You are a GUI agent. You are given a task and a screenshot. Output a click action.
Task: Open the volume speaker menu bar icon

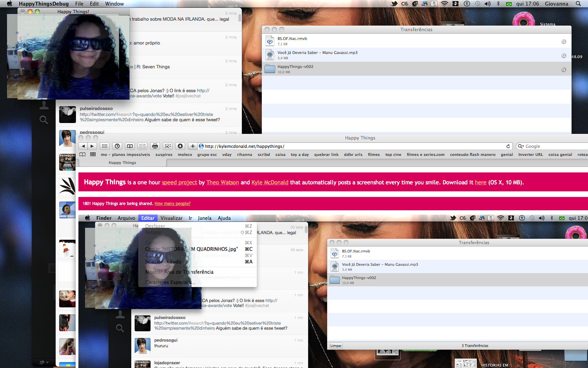click(488, 4)
